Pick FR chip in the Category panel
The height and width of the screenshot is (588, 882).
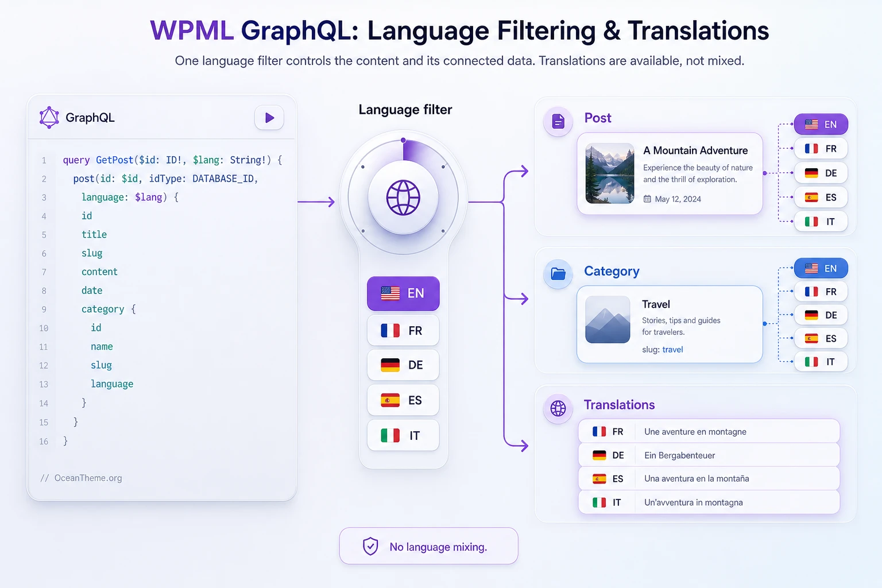tap(821, 292)
